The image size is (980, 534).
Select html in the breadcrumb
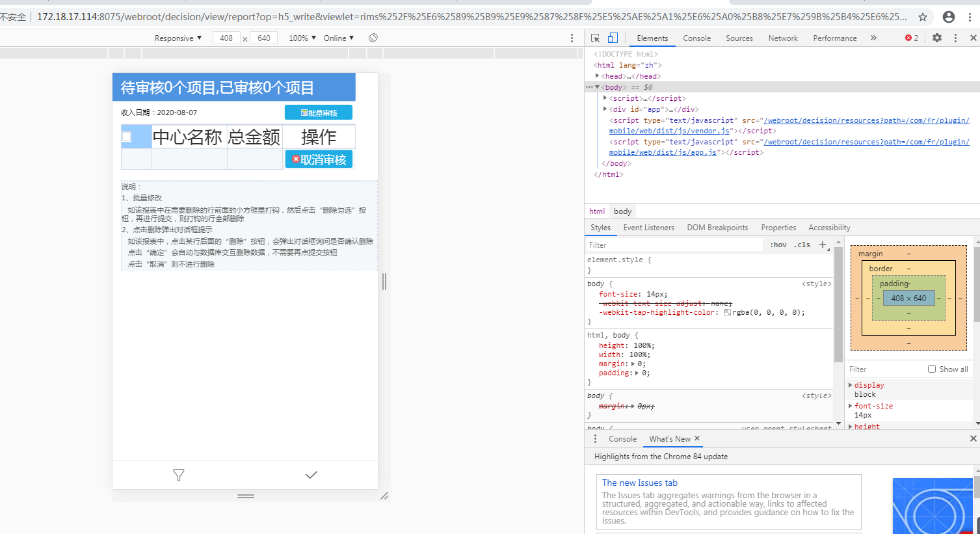click(597, 211)
